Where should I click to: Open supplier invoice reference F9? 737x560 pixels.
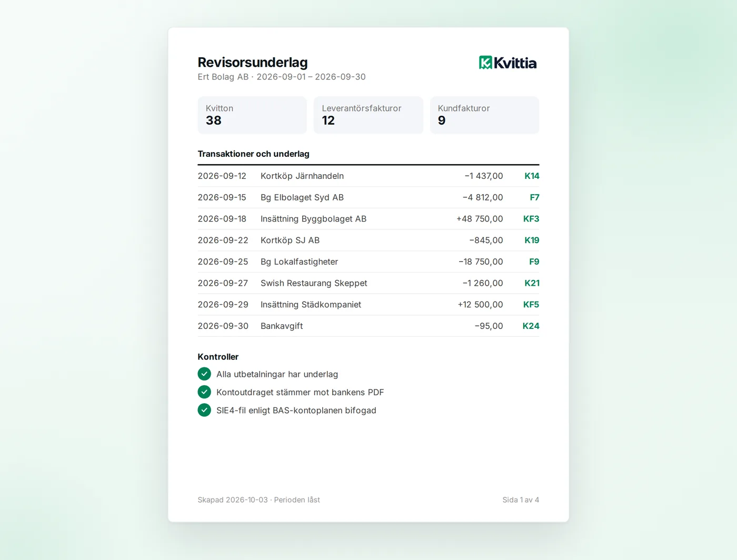tap(534, 262)
